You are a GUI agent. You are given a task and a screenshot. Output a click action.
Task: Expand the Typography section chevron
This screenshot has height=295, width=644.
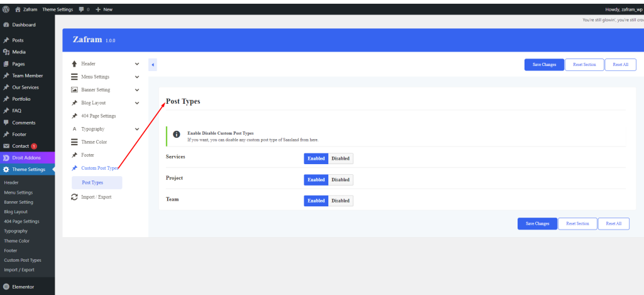[137, 129]
